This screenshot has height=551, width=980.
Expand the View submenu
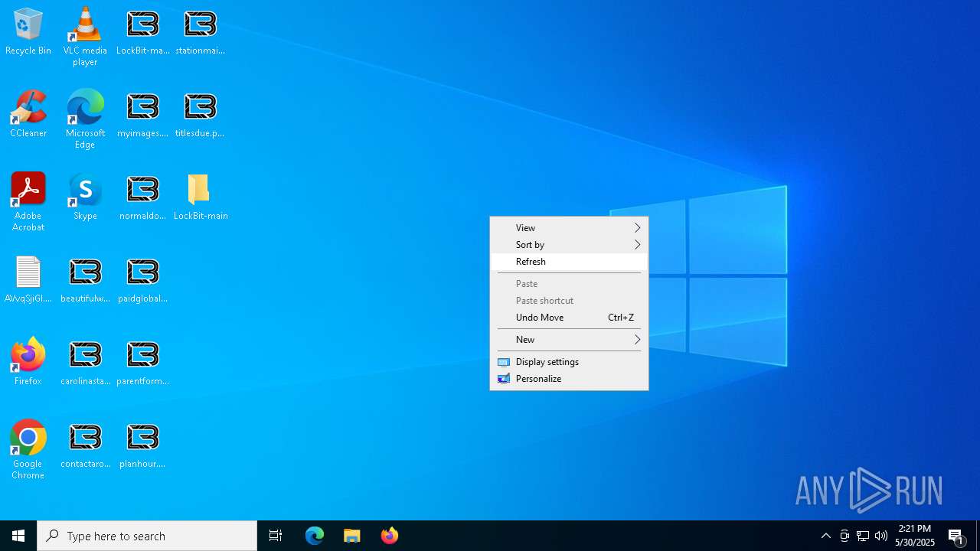tap(569, 228)
